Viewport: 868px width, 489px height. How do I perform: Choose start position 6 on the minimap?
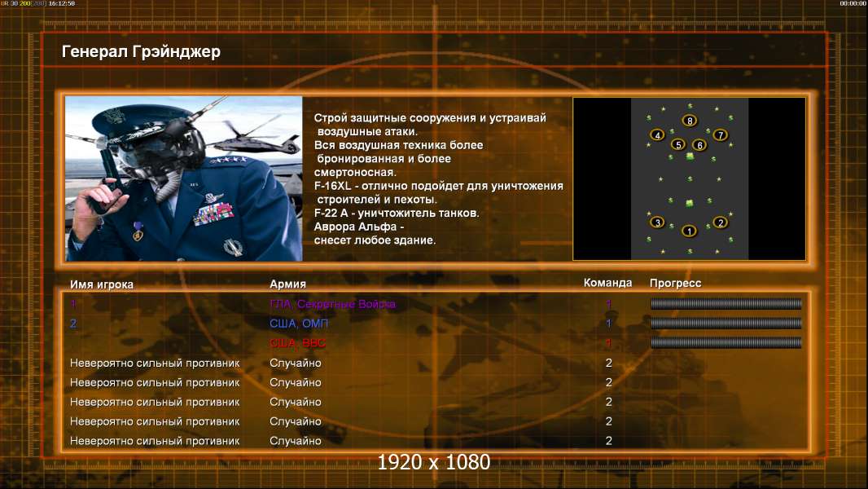(699, 145)
